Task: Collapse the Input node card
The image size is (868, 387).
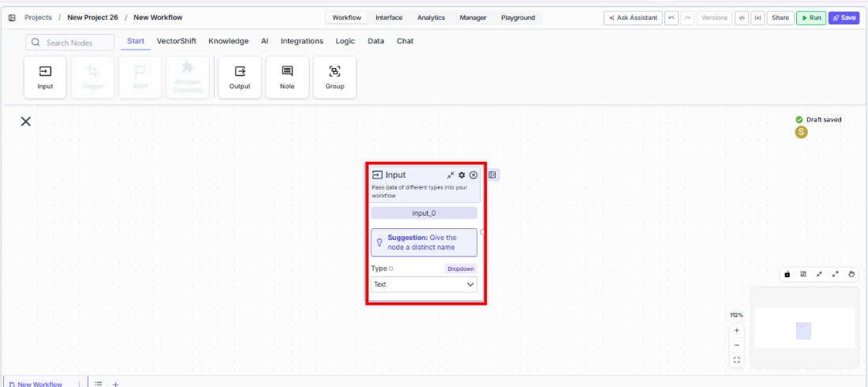Action: tap(451, 175)
